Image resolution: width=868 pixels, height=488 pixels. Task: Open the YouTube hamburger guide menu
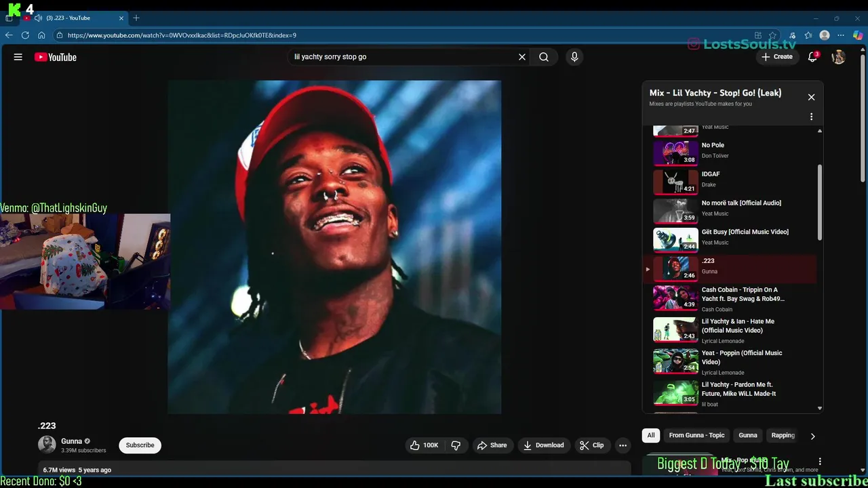[x=18, y=57]
